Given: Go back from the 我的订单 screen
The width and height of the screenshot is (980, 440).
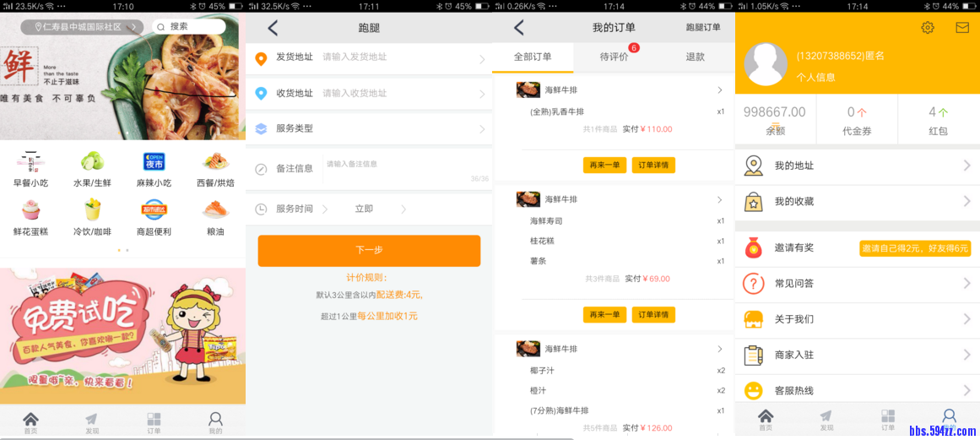Looking at the screenshot, I should pyautogui.click(x=518, y=28).
